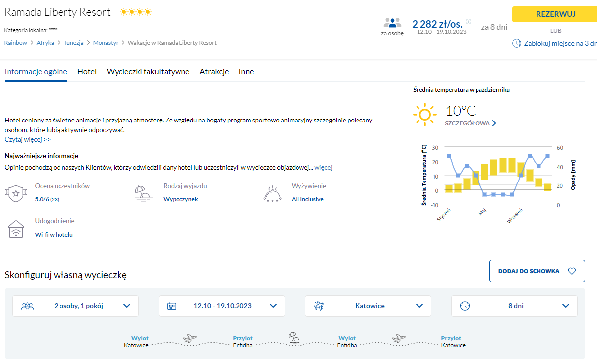Viewport: 597px width, 364px height.
Task: Expand the '2 osoby, 1 pokój' dropdown
Action: pos(75,306)
